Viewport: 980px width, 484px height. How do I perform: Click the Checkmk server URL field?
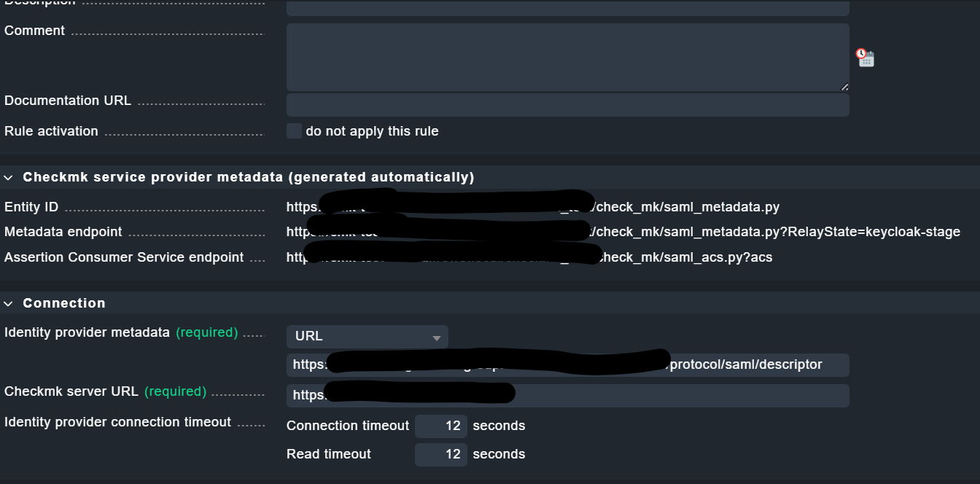(x=569, y=395)
